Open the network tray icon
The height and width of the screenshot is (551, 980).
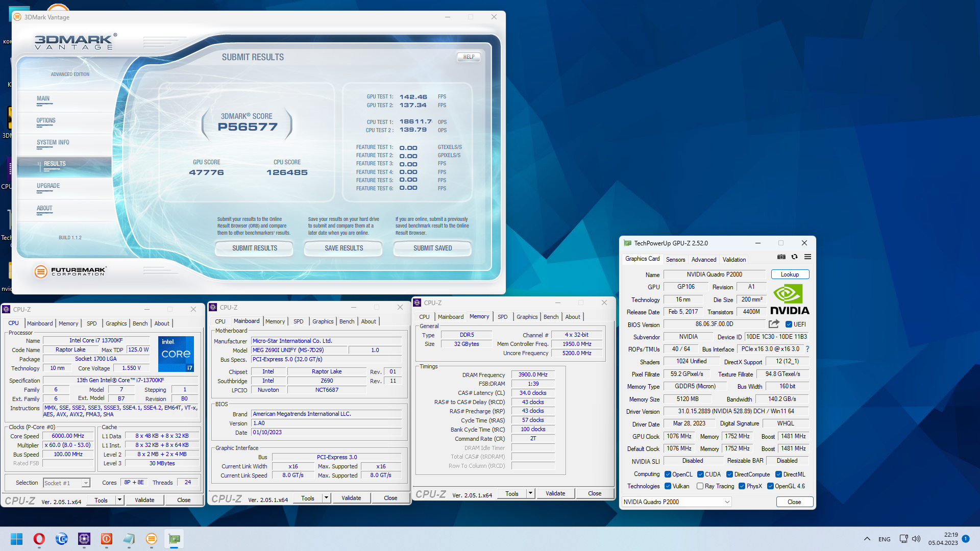(x=903, y=539)
